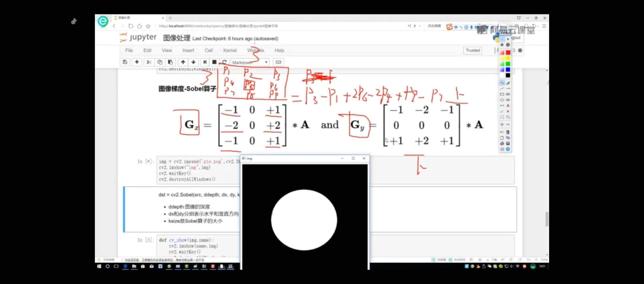The height and width of the screenshot is (284, 644).
Task: Pick the double-headed arrow tool
Action: pos(502,106)
